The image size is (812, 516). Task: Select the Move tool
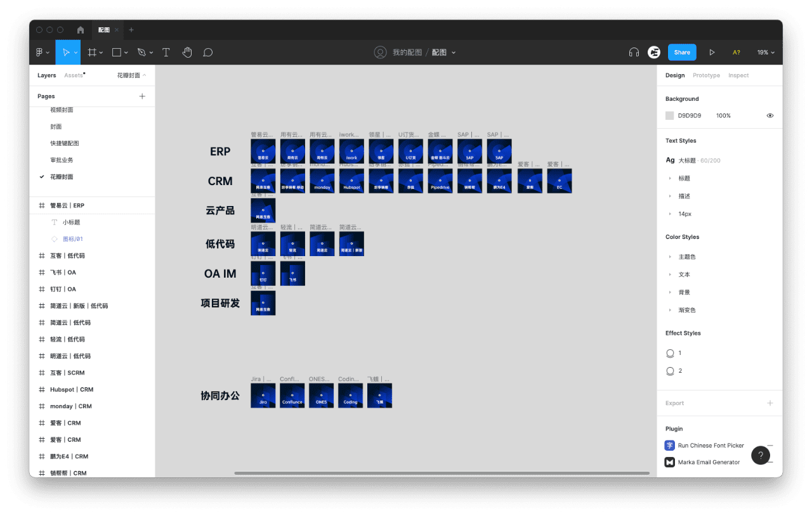click(65, 53)
